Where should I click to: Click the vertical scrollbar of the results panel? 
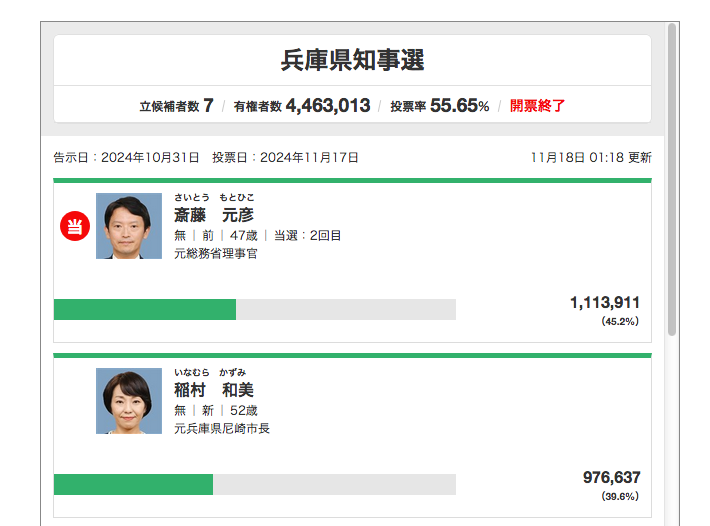click(672, 179)
